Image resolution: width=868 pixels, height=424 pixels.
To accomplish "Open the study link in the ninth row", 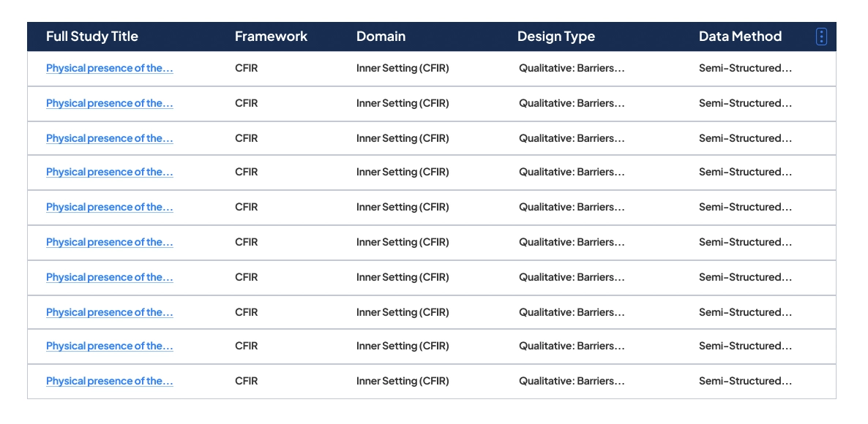I will [x=109, y=346].
